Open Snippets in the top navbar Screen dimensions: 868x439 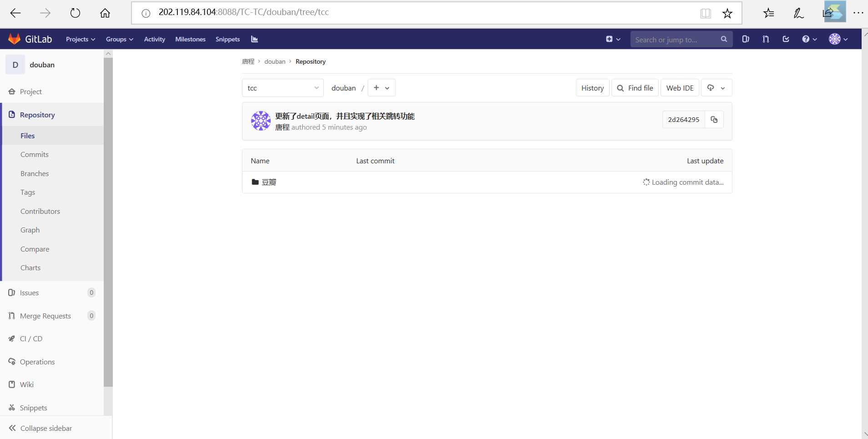[x=228, y=39]
